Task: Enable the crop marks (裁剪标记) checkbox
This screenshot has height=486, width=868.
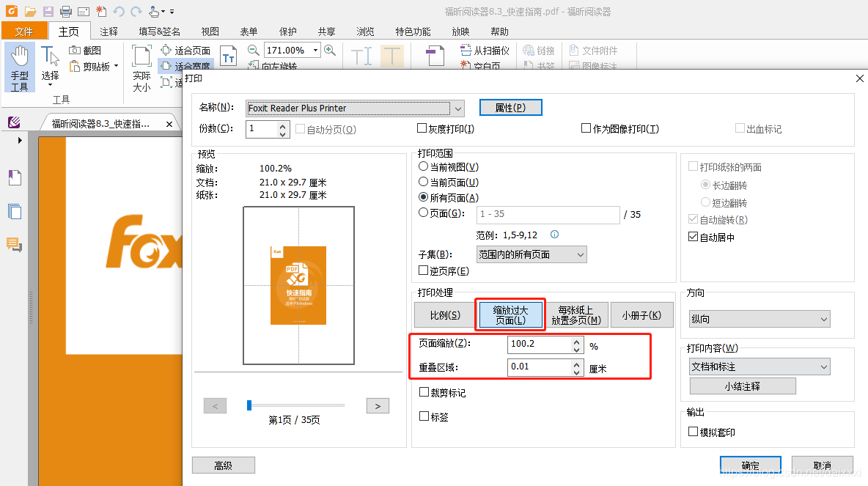Action: coord(424,392)
